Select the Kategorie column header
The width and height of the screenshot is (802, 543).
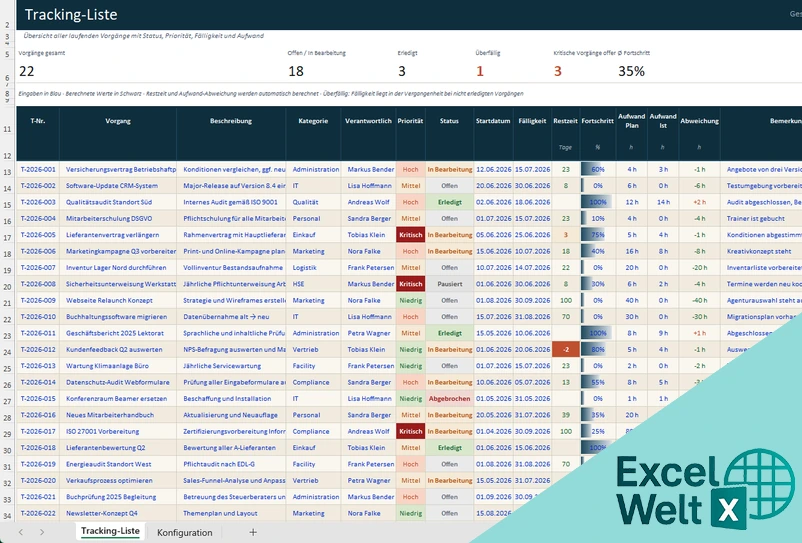[x=313, y=121]
